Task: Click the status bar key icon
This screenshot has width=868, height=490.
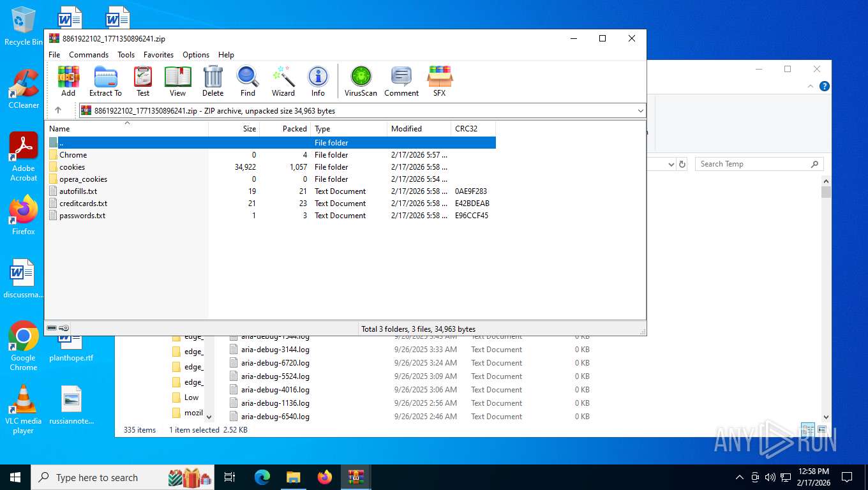Action: [x=64, y=328]
